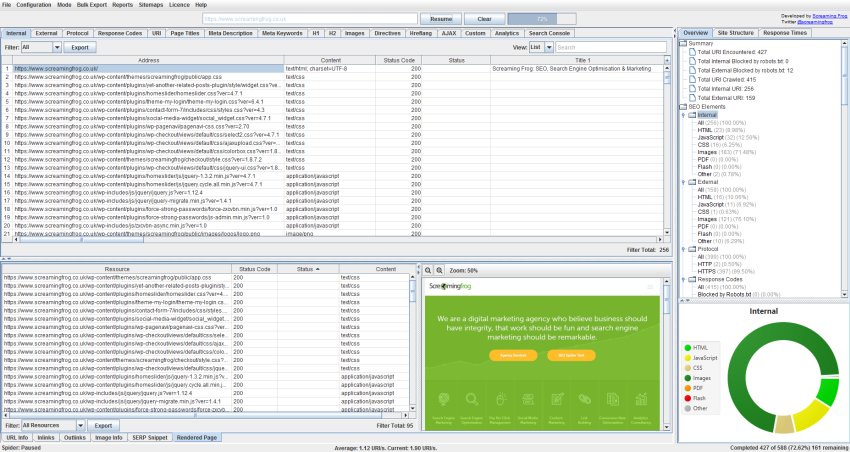Image resolution: width=850 pixels, height=452 pixels.
Task: Click the Content Marketing pencil icon
Action: coord(557,399)
